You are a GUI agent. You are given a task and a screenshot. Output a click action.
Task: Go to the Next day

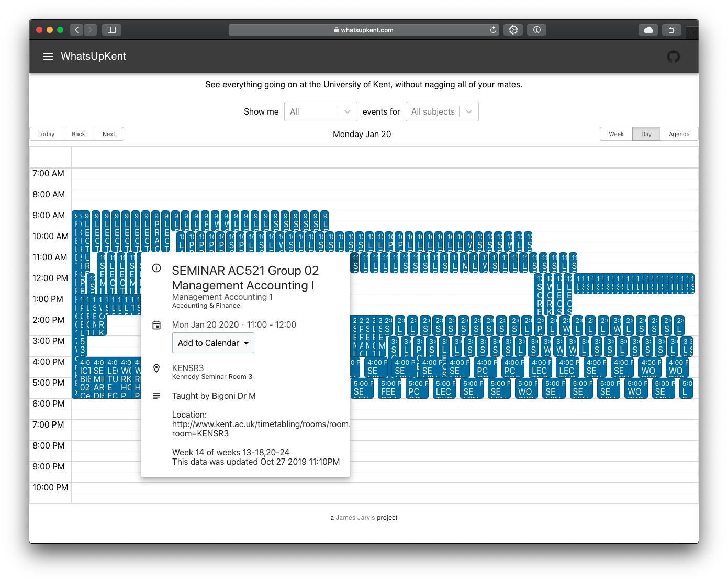tap(109, 134)
